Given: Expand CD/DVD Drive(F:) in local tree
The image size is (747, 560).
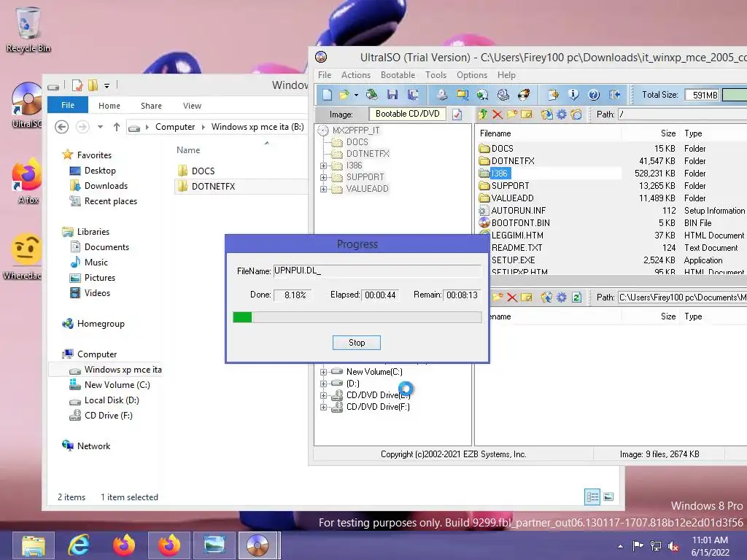Looking at the screenshot, I should tap(323, 407).
